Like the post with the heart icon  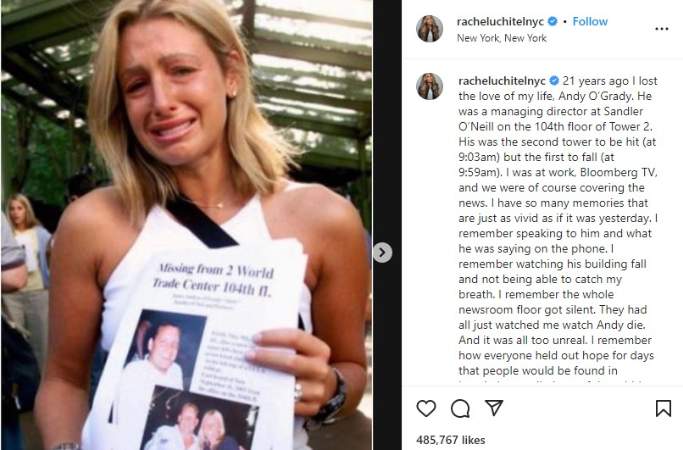tap(426, 409)
